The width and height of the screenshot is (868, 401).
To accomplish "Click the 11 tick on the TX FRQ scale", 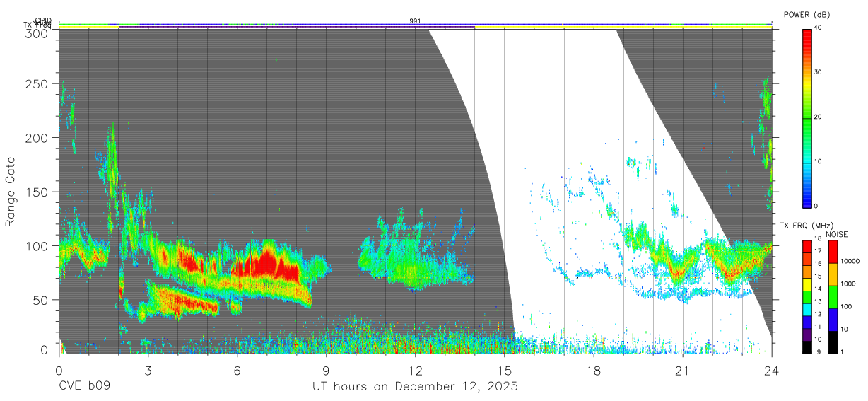I will tap(817, 327).
